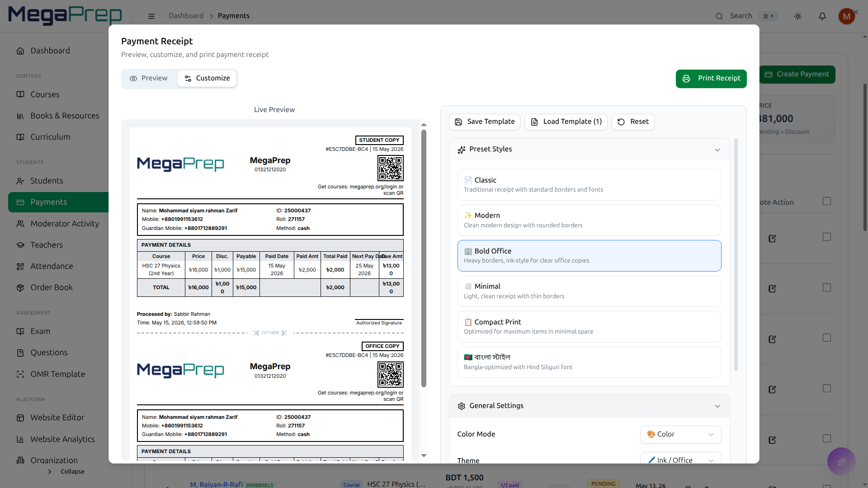The height and width of the screenshot is (488, 868).
Task: Click the Moderator Activity icon
Action: [x=20, y=224]
